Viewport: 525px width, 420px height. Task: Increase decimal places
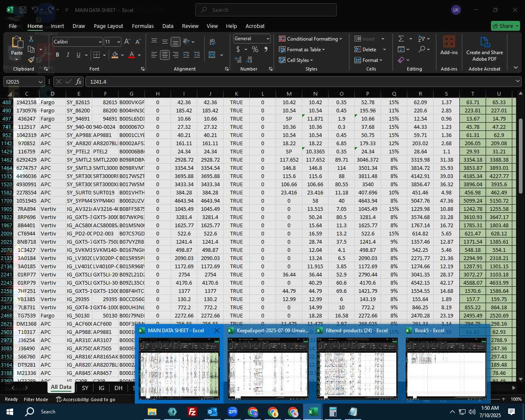(x=238, y=60)
